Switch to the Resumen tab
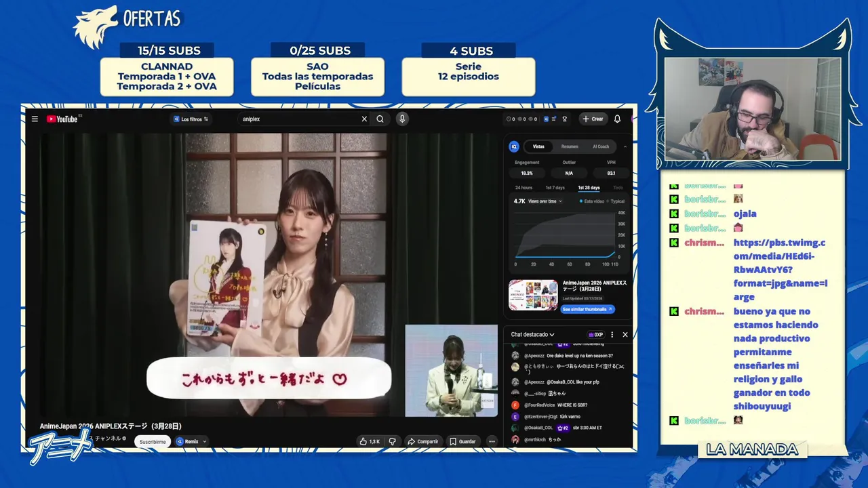This screenshot has width=868, height=488. [x=570, y=146]
